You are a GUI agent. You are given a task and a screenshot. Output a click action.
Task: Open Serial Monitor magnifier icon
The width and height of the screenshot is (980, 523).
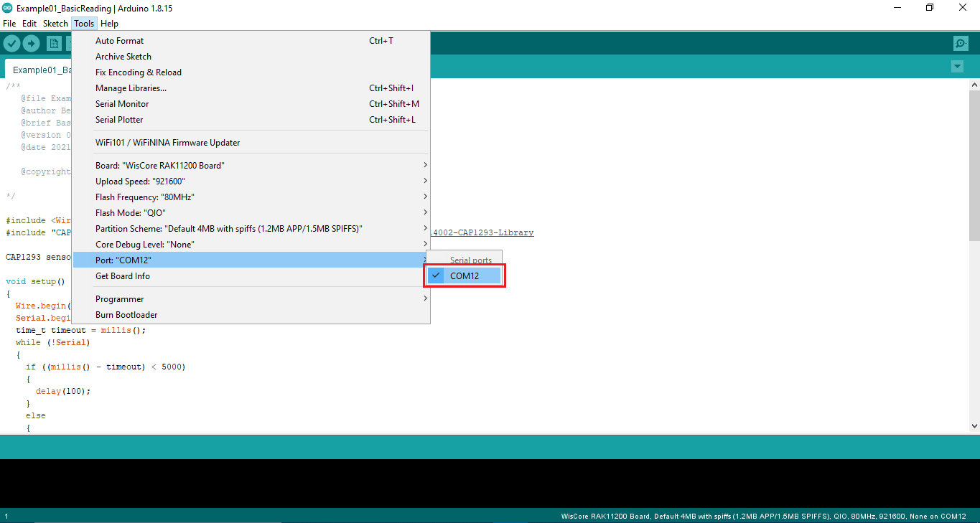[x=961, y=44]
